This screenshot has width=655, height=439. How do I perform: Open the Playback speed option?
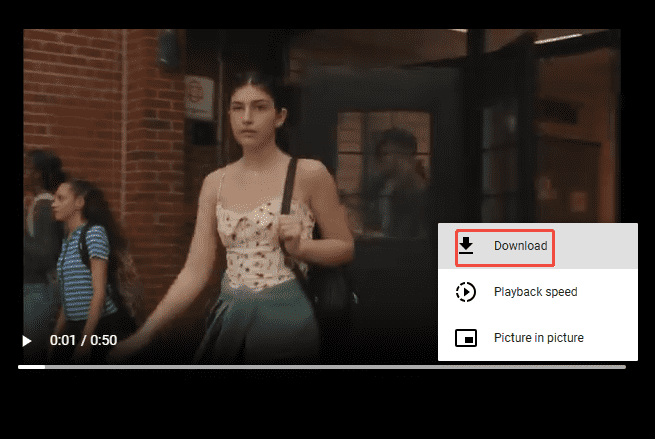click(538, 292)
